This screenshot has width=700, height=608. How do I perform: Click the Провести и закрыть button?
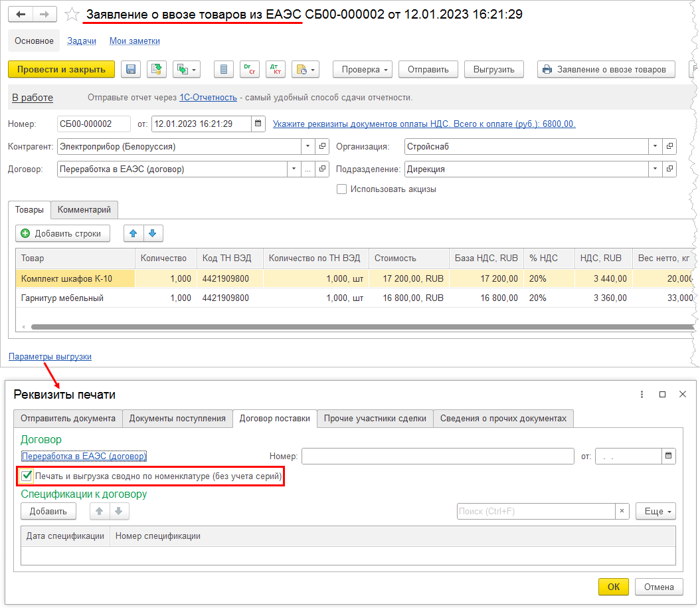(x=61, y=69)
